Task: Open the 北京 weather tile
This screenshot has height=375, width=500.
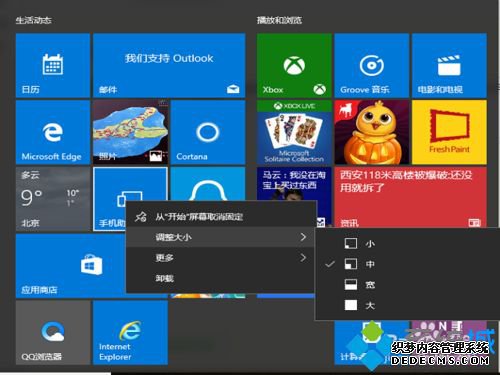Action: [x=53, y=199]
